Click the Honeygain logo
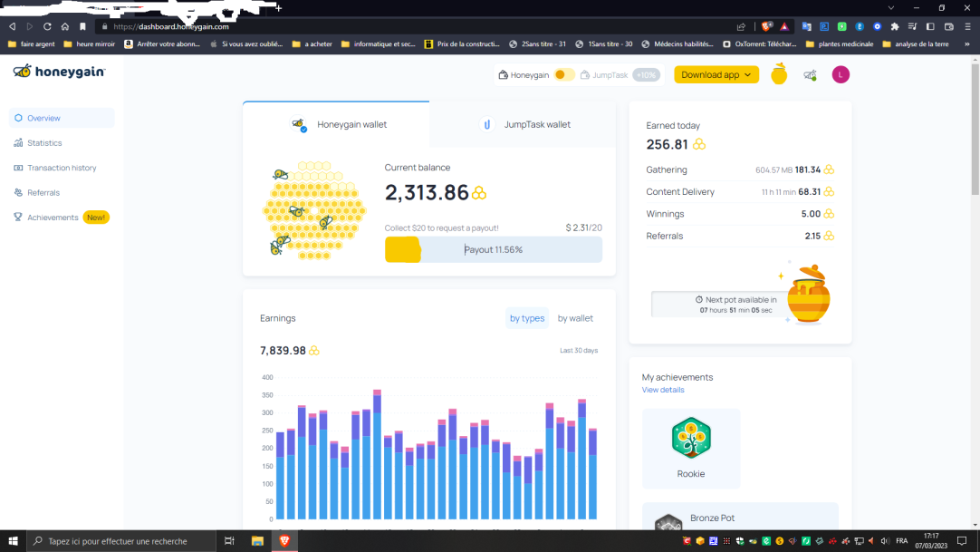Image resolution: width=980 pixels, height=552 pixels. [60, 72]
